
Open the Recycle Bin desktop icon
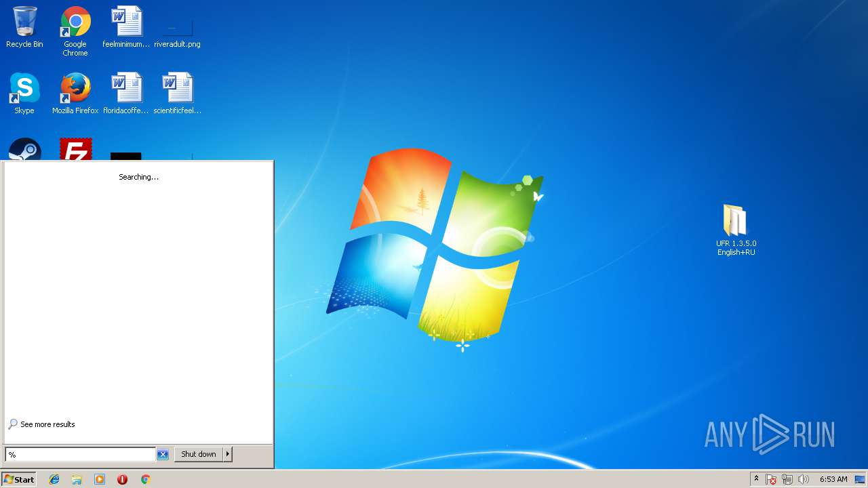click(x=24, y=27)
